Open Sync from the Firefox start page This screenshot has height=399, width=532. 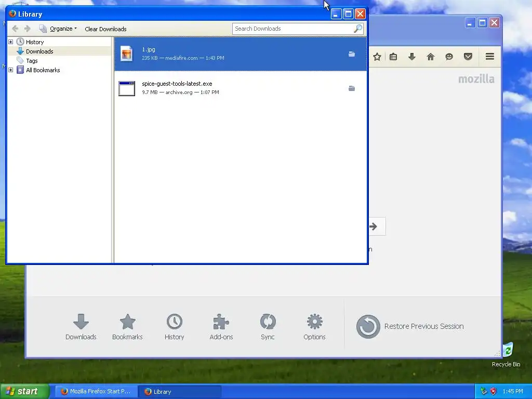[x=268, y=327]
